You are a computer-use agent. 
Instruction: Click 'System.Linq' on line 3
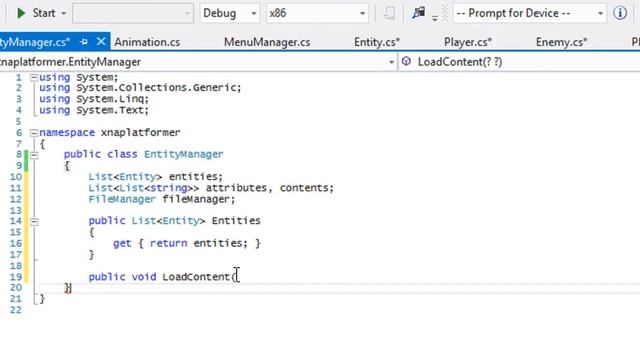(110, 99)
